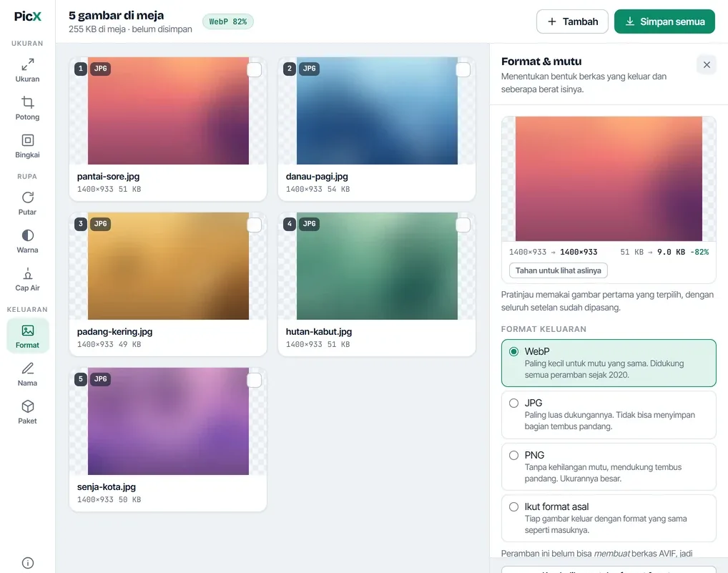Open the Cap Air watermark tool

click(27, 280)
